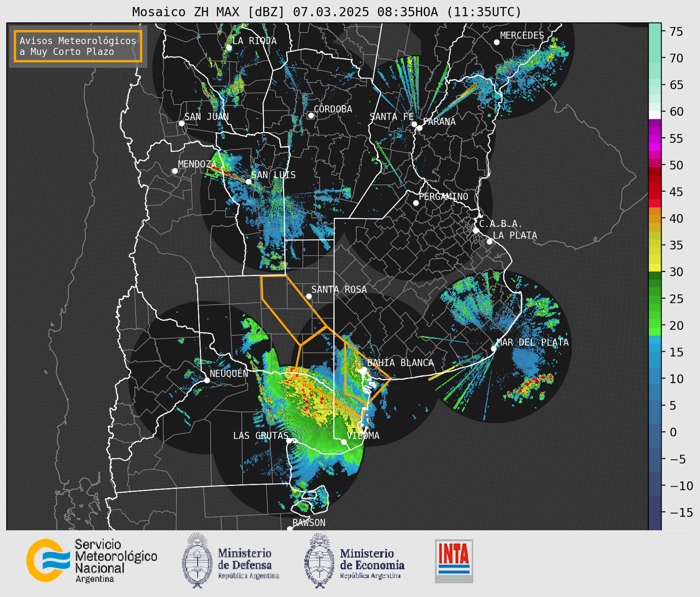Click the Ministerio de Economía text

[372, 563]
